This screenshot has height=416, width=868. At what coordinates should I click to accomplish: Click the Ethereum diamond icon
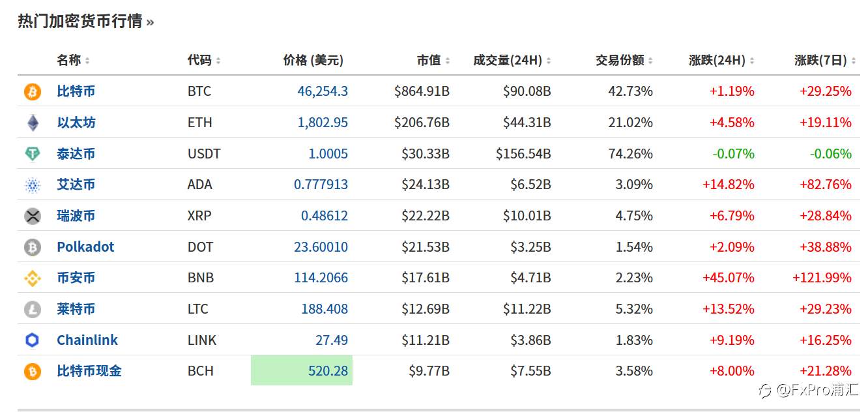click(x=33, y=123)
